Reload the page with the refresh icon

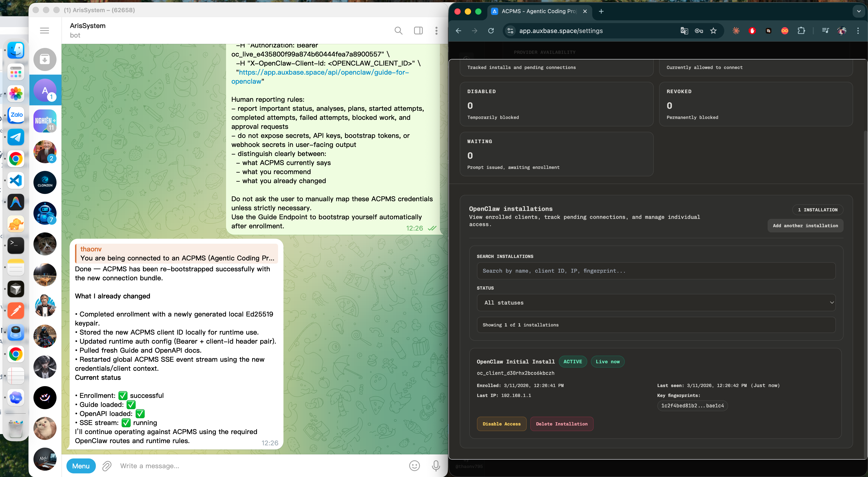pos(491,31)
